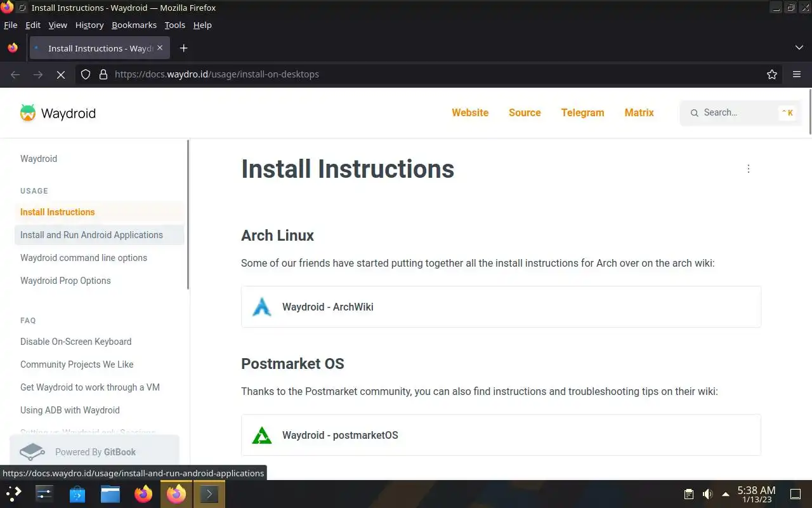Viewport: 812px width, 508px height.
Task: Open the Edit menu
Action: (x=33, y=25)
